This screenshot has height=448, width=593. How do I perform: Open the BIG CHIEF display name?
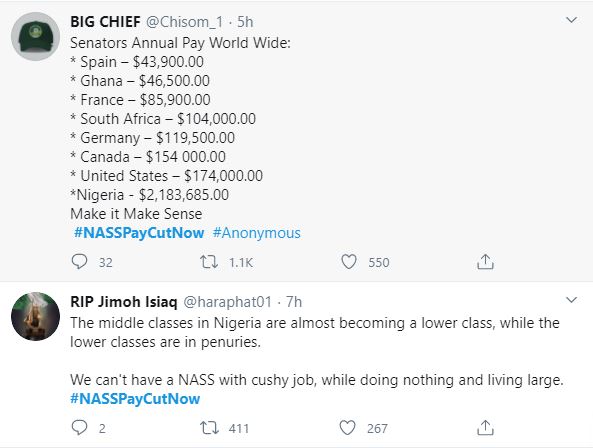click(x=106, y=22)
